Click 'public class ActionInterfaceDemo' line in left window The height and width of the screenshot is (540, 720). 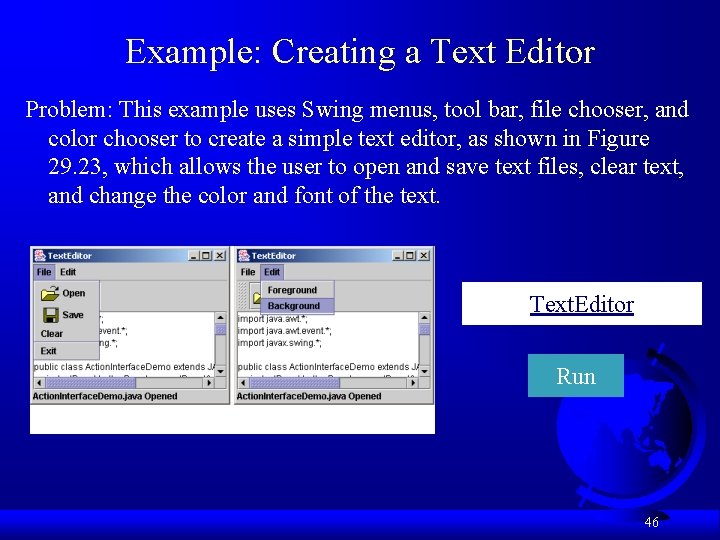click(124, 367)
